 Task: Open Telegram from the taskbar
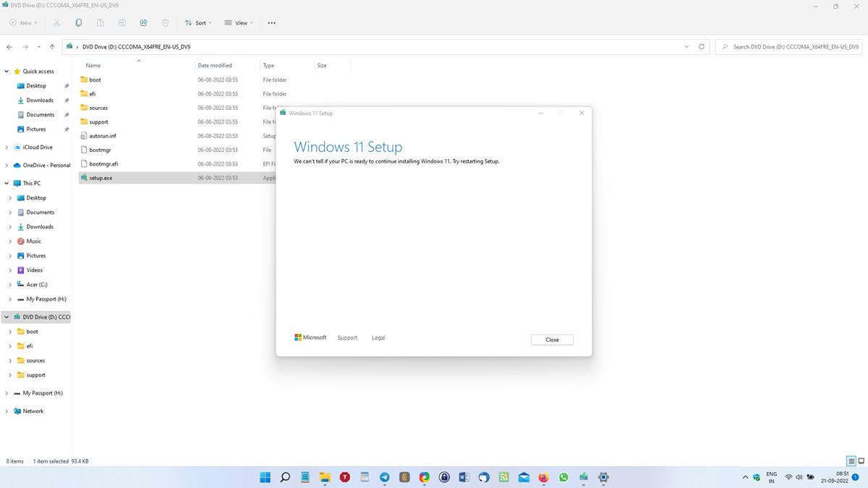[x=385, y=477]
